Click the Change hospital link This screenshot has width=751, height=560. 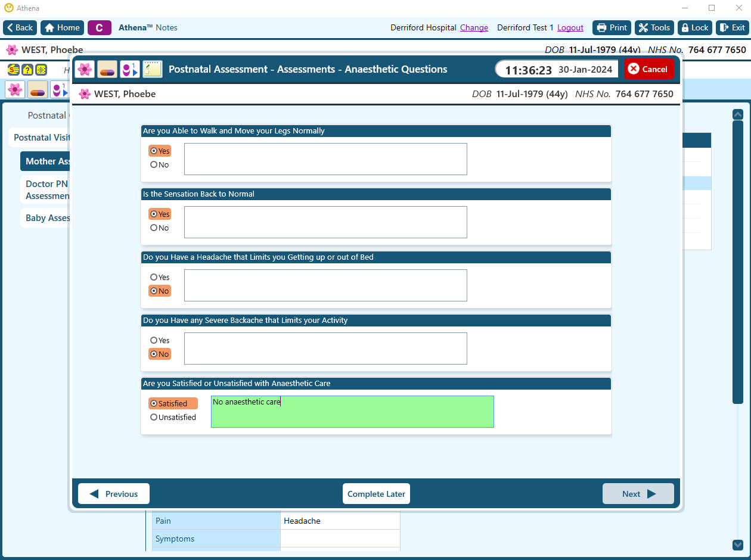click(x=474, y=27)
